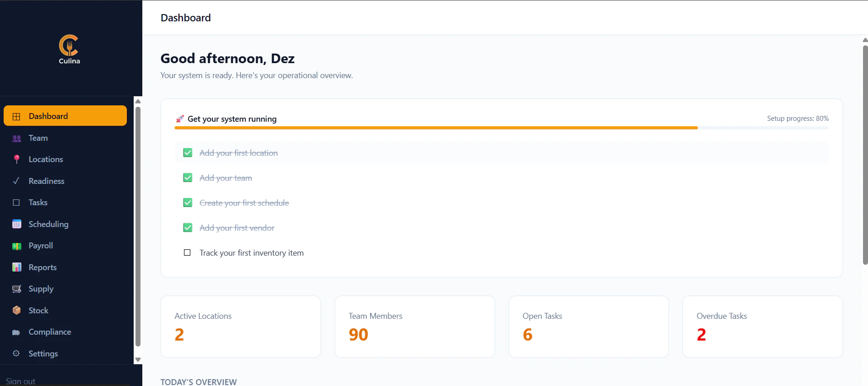Open the Tasks menu item

[65, 203]
